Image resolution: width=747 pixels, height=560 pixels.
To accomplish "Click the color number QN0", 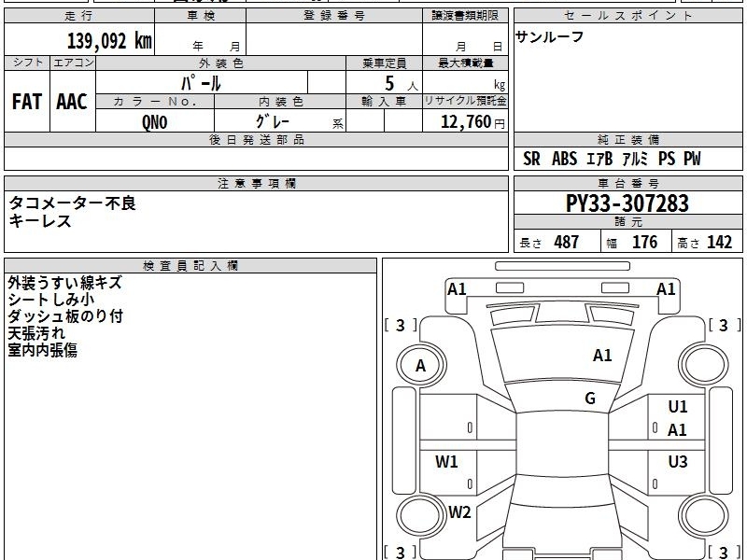I will tap(155, 122).
